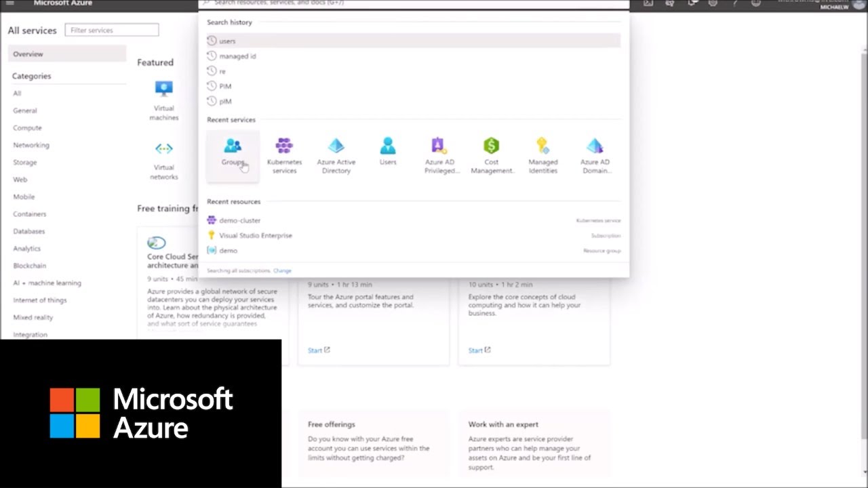
Task: Open Kubernetes services from recent services
Action: coord(284,157)
